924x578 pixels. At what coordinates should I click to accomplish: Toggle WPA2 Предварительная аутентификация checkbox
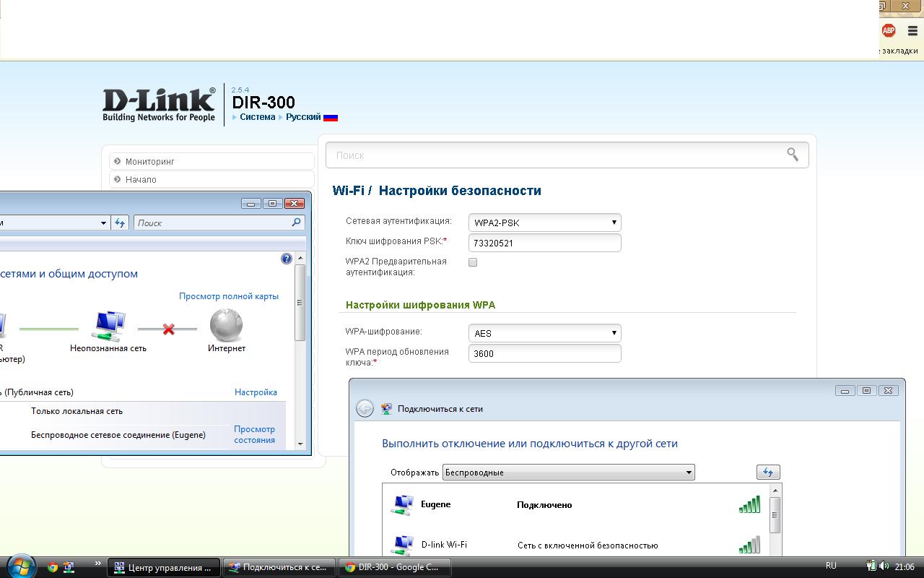[473, 262]
